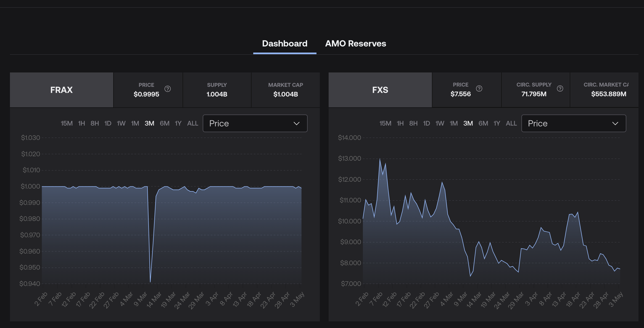Click $0.940 axis label on FRAX chart

[30, 284]
